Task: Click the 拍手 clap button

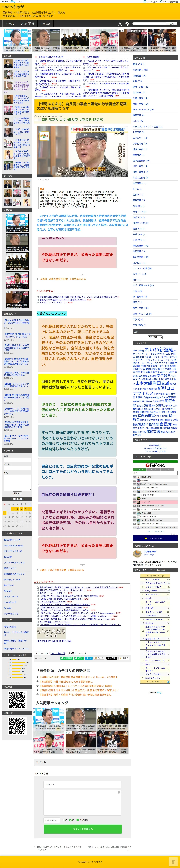Action: coord(124,658)
